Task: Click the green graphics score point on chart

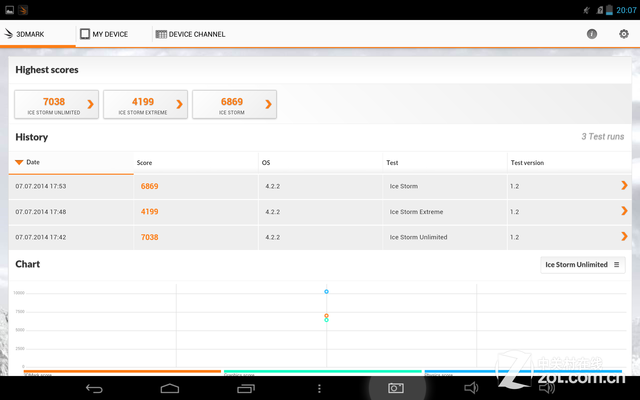Action: point(326,320)
